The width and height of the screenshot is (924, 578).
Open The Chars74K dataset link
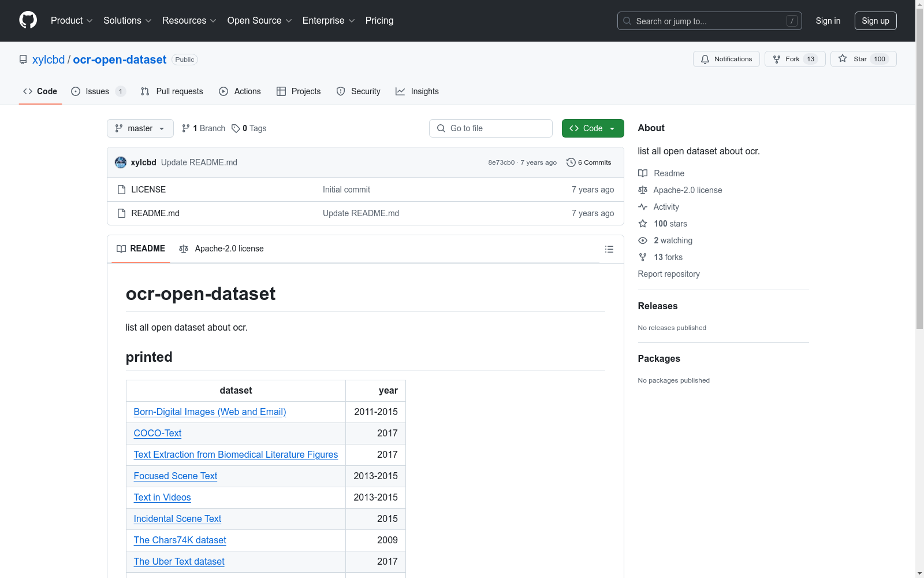click(180, 540)
